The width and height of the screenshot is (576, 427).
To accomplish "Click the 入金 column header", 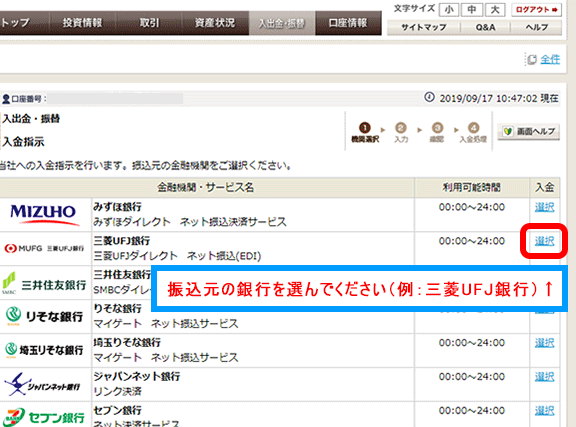I will click(544, 188).
